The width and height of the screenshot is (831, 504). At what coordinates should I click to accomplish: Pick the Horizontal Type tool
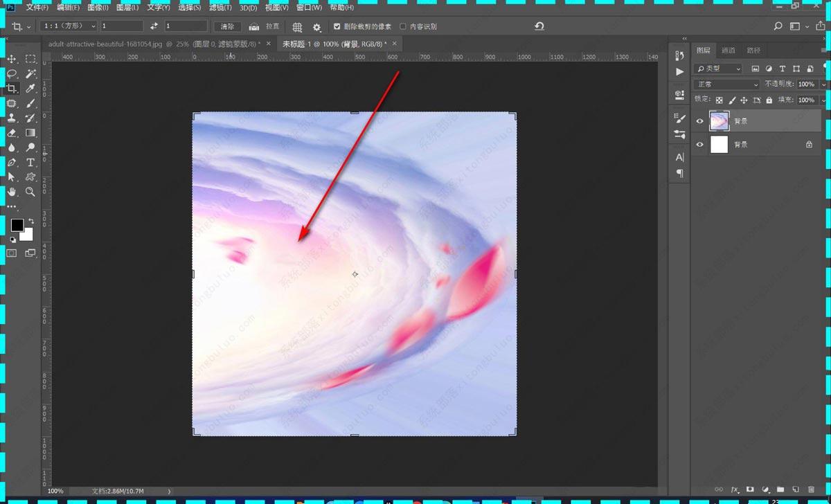tap(30, 163)
